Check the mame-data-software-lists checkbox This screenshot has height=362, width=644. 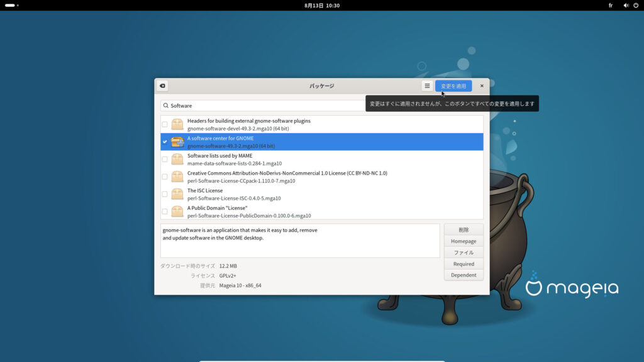(165, 159)
